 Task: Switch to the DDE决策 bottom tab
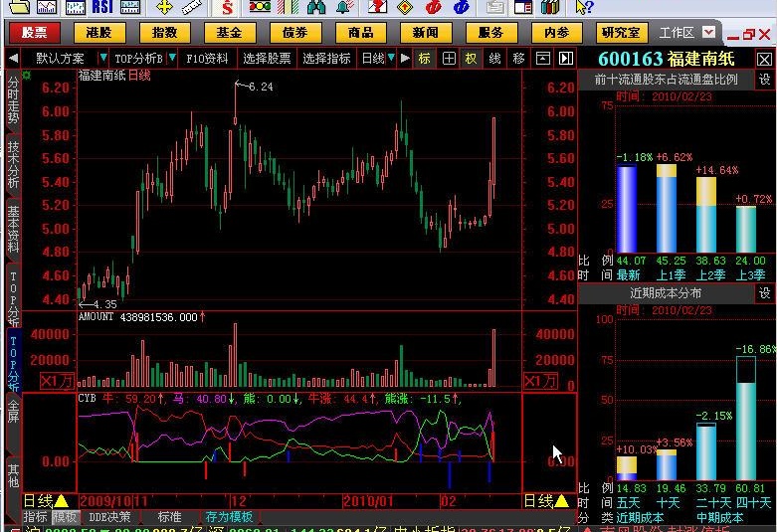click(109, 517)
